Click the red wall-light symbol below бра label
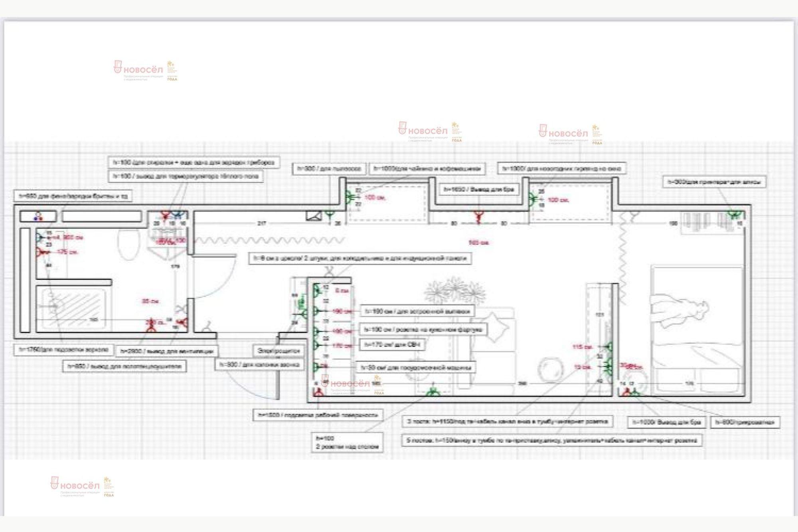This screenshot has height=532, width=798. click(478, 218)
